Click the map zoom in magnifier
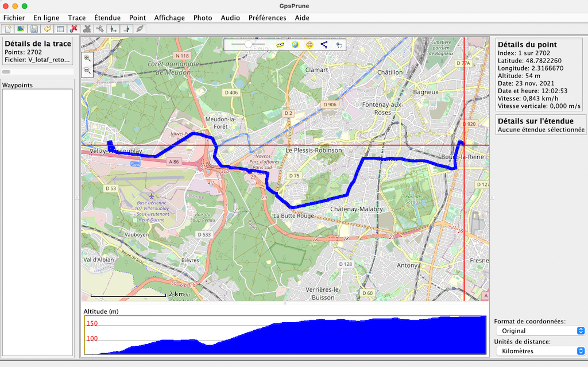Image resolution: width=588 pixels, height=367 pixels. [87, 58]
